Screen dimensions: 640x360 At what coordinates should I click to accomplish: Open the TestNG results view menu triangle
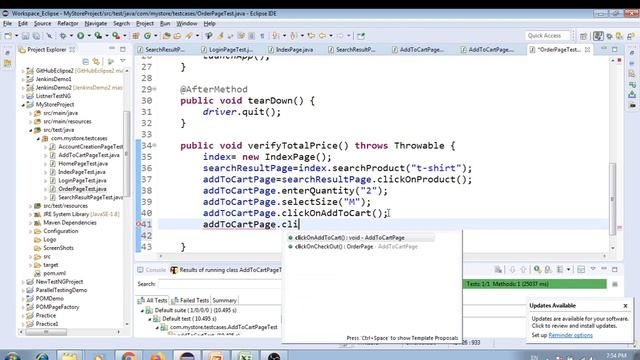tap(593, 269)
